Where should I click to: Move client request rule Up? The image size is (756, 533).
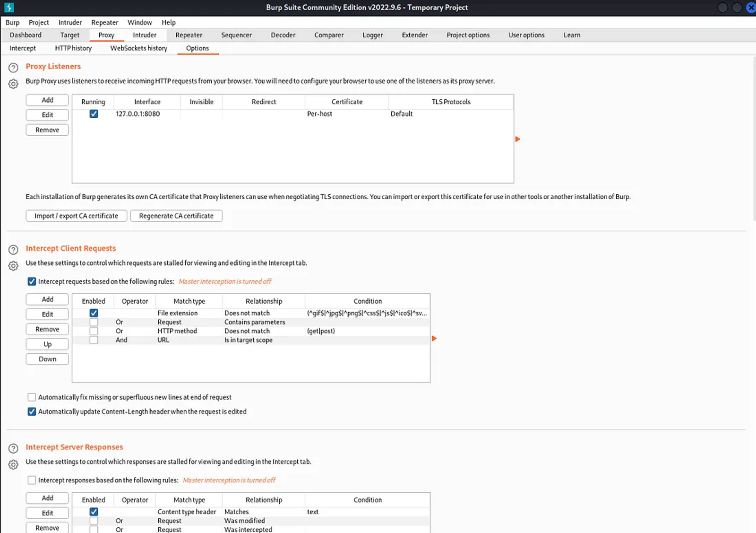(47, 344)
